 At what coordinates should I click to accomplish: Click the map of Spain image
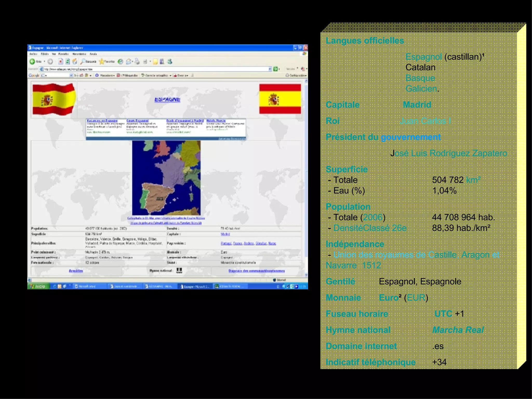[166, 178]
